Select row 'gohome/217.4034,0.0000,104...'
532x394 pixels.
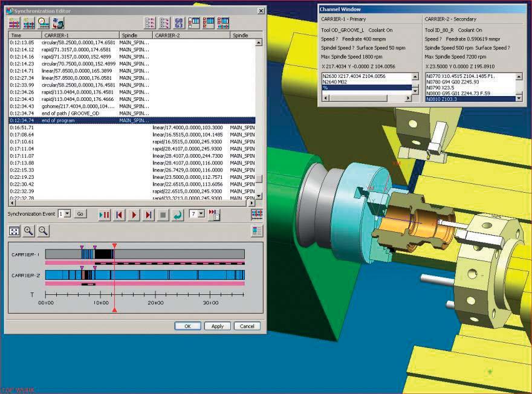coord(132,106)
